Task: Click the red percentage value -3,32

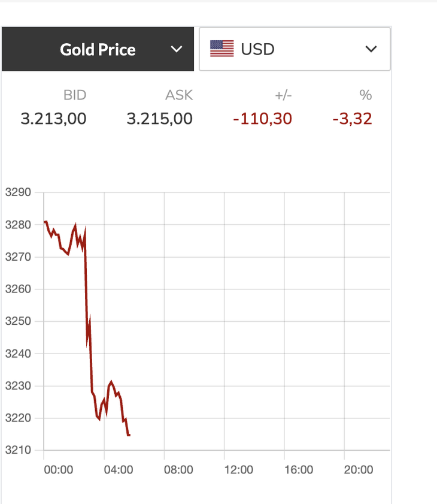Action: click(x=353, y=119)
